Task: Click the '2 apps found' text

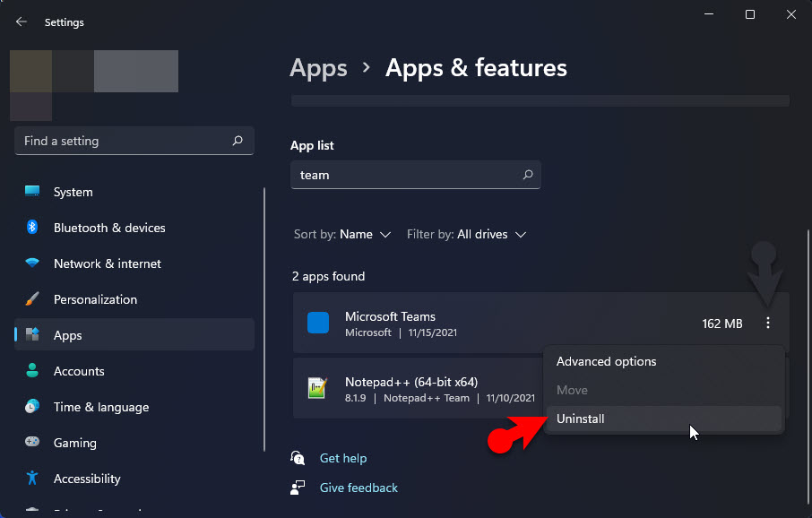Action: coord(328,276)
